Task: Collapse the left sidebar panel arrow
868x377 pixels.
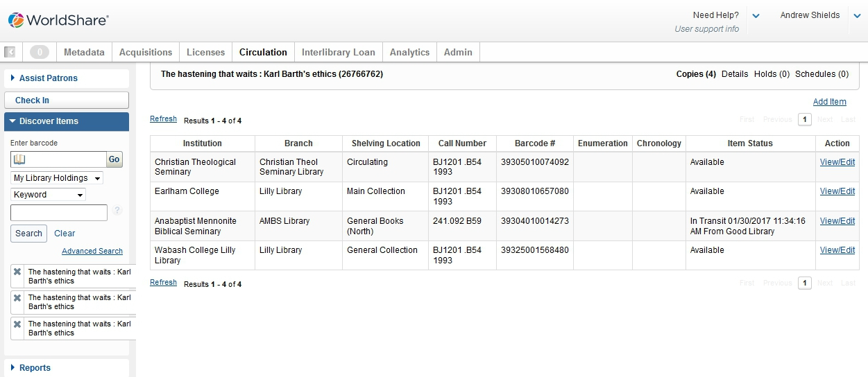Action: (10, 52)
